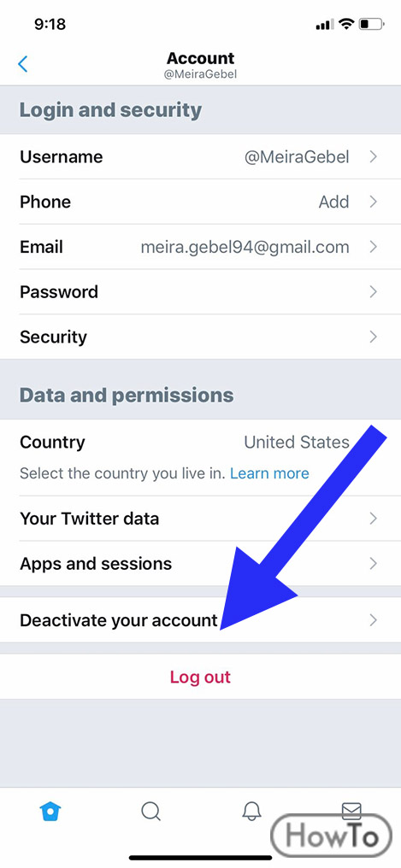Image resolution: width=401 pixels, height=868 pixels.
Task: Tap the battery icon in status bar
Action: point(371,24)
